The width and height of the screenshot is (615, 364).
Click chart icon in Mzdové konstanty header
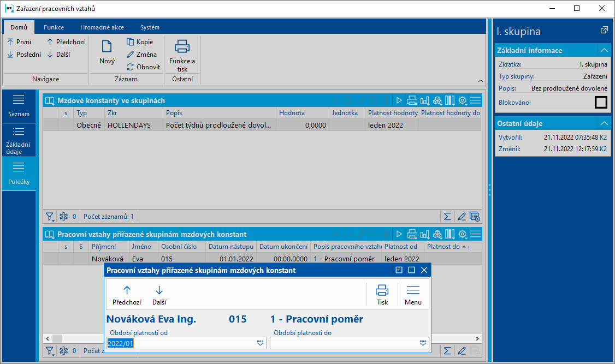click(x=425, y=101)
